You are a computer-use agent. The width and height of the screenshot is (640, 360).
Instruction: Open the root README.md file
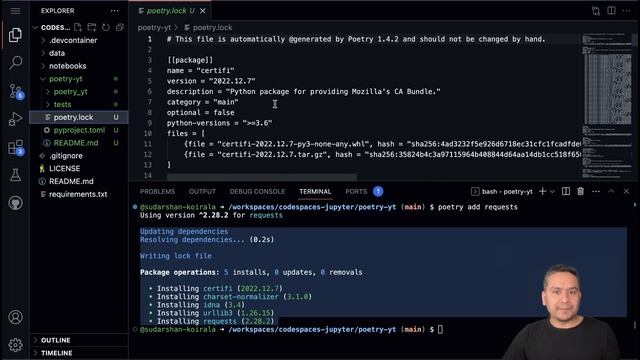pos(79,181)
